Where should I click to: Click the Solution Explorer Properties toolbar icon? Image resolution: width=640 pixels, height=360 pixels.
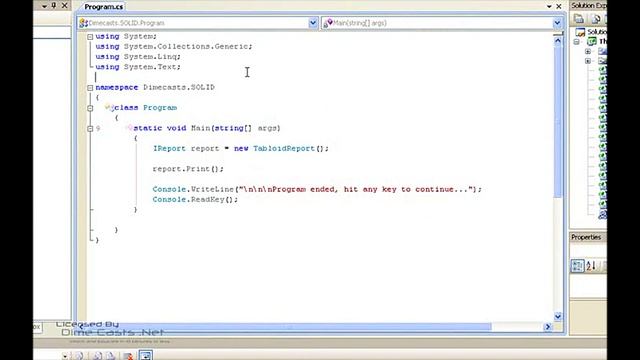pos(579,18)
